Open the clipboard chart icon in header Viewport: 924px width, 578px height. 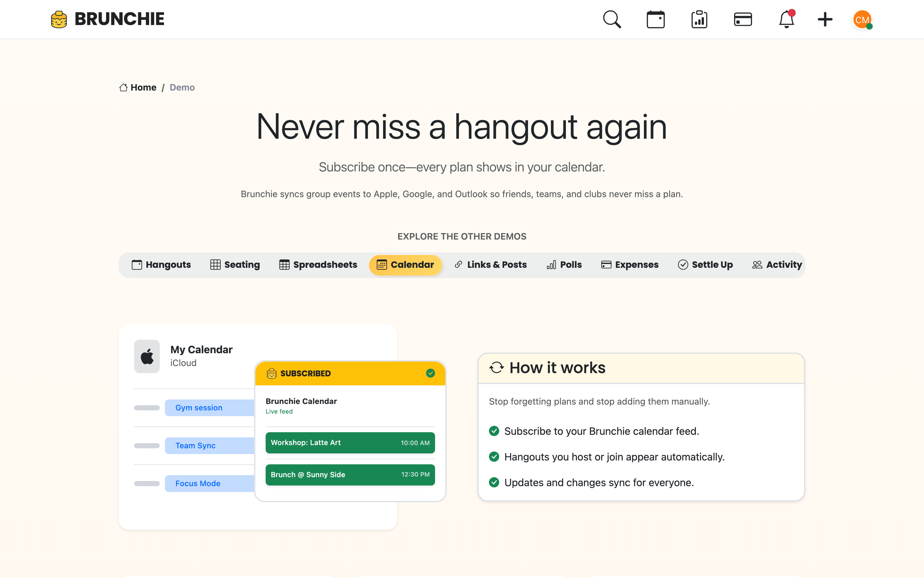(699, 19)
